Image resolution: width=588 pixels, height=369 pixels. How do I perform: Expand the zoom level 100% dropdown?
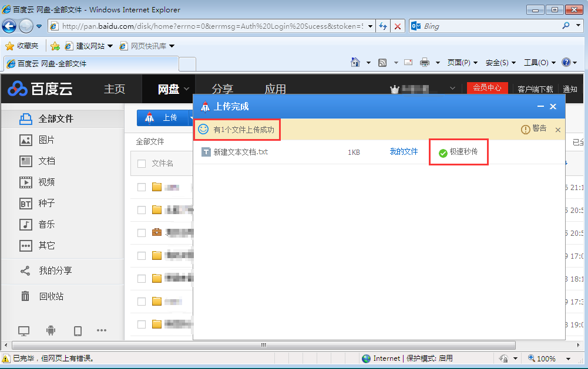(569, 358)
